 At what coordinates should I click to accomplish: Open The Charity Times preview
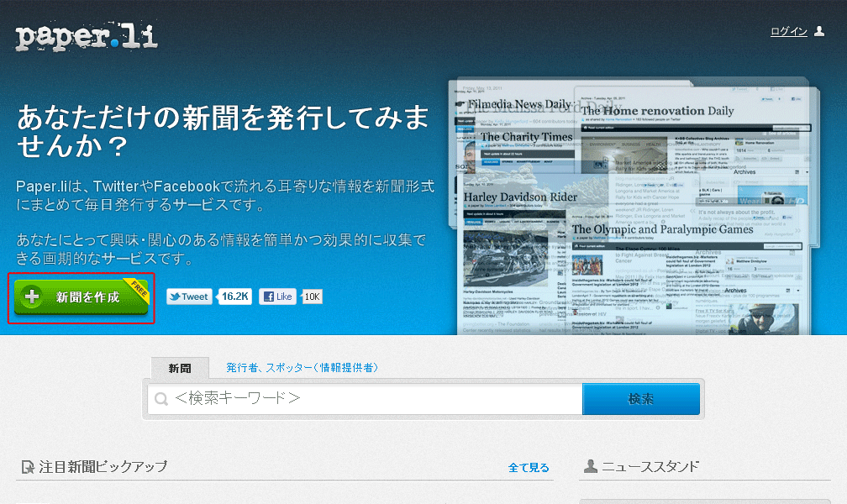[526, 137]
